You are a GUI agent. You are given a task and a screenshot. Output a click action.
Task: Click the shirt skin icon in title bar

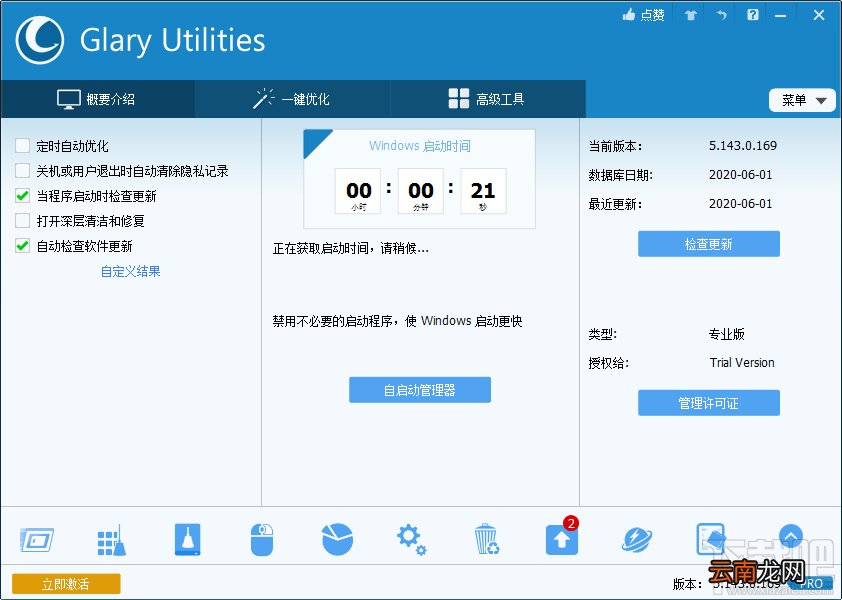(x=691, y=15)
